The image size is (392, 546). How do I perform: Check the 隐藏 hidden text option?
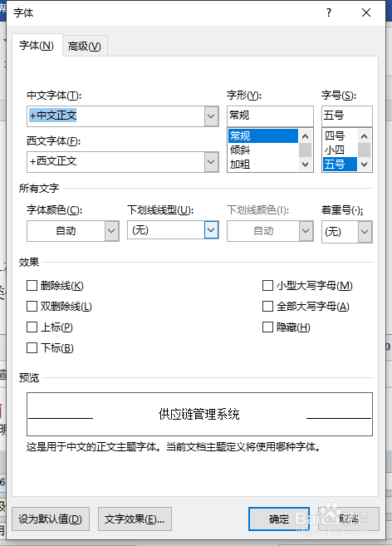(x=267, y=327)
